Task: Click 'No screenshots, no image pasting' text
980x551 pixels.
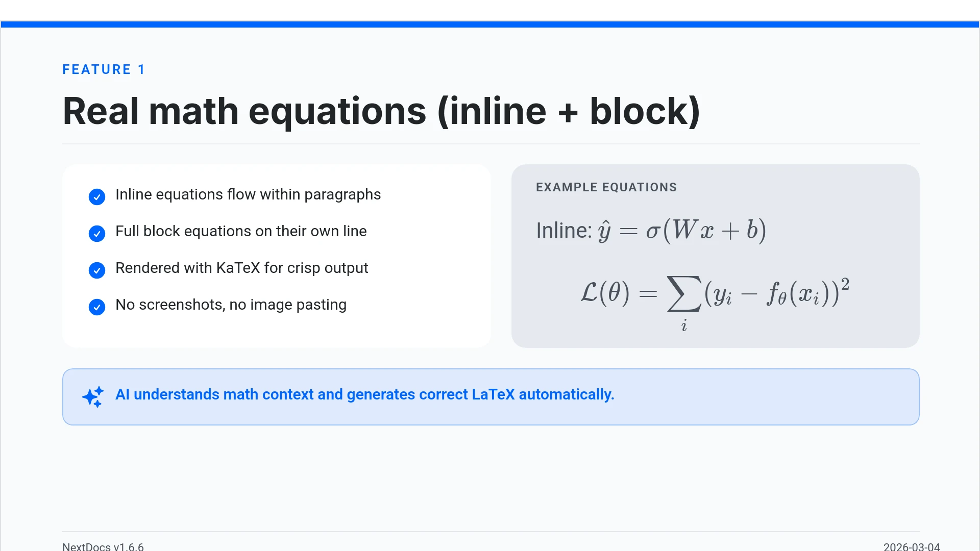Action: [231, 305]
